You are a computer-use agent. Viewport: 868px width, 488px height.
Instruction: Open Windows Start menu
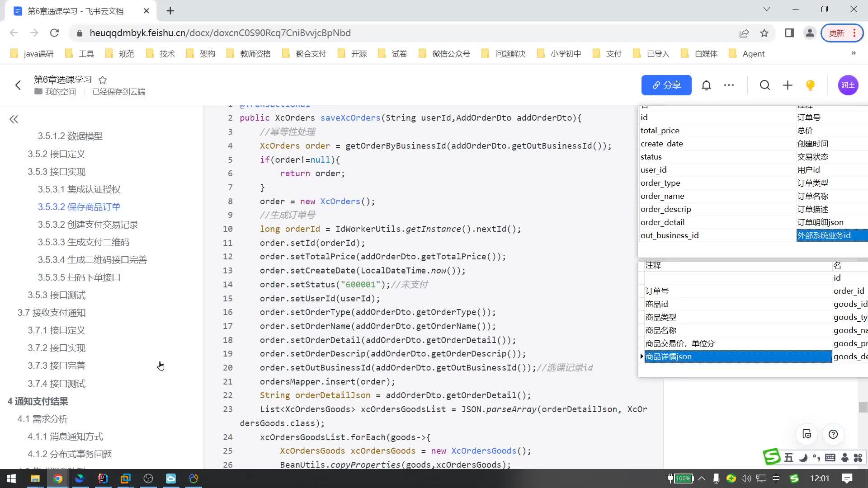pyautogui.click(x=12, y=479)
